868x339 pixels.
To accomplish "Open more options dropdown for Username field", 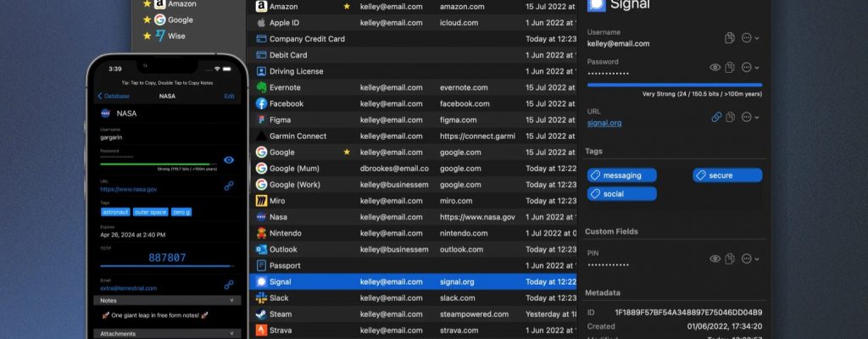I will [x=749, y=38].
